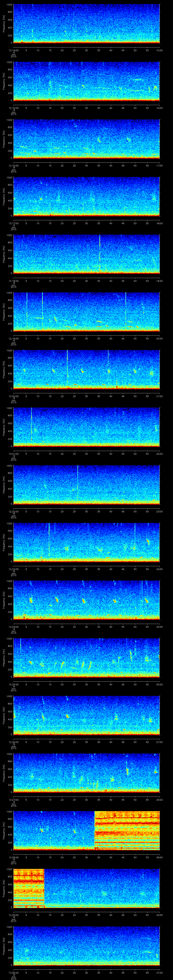Click the spike near 14 seconds in 12:23:00 panel
The image size is (173, 980).
coord(49,540)
